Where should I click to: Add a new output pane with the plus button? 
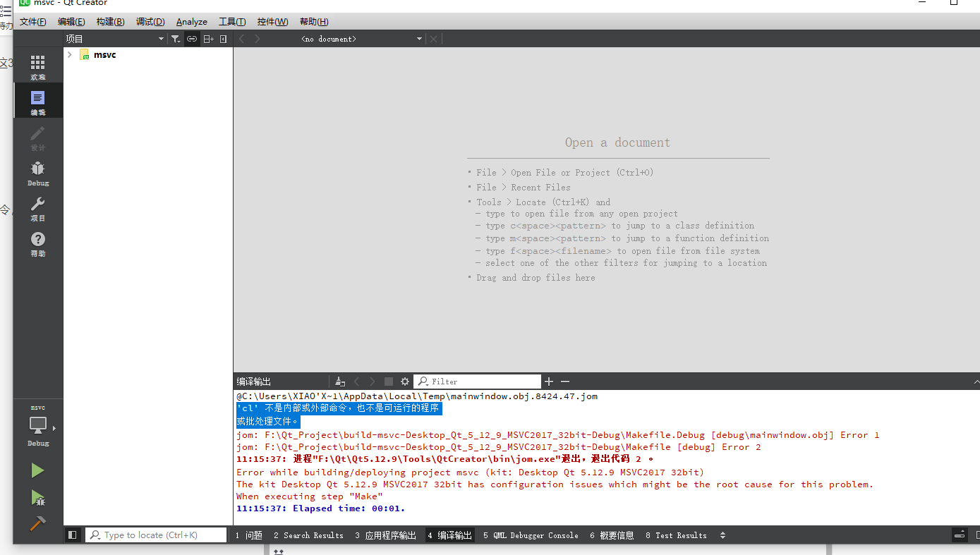549,381
